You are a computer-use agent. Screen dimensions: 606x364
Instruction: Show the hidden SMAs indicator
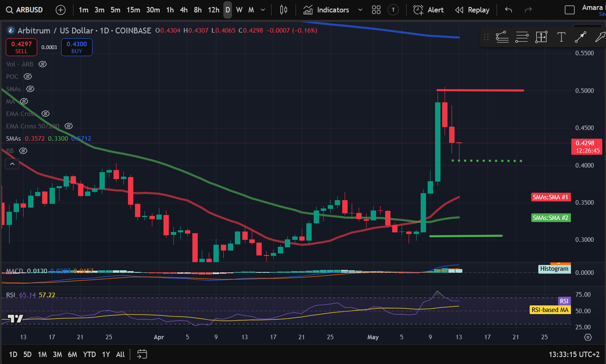coord(30,89)
